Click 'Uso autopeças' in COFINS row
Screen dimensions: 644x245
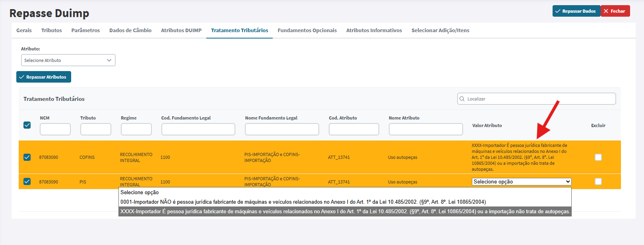403,157
